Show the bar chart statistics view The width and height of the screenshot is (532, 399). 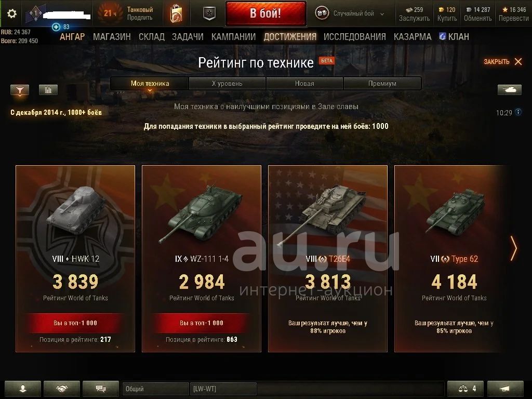click(48, 90)
